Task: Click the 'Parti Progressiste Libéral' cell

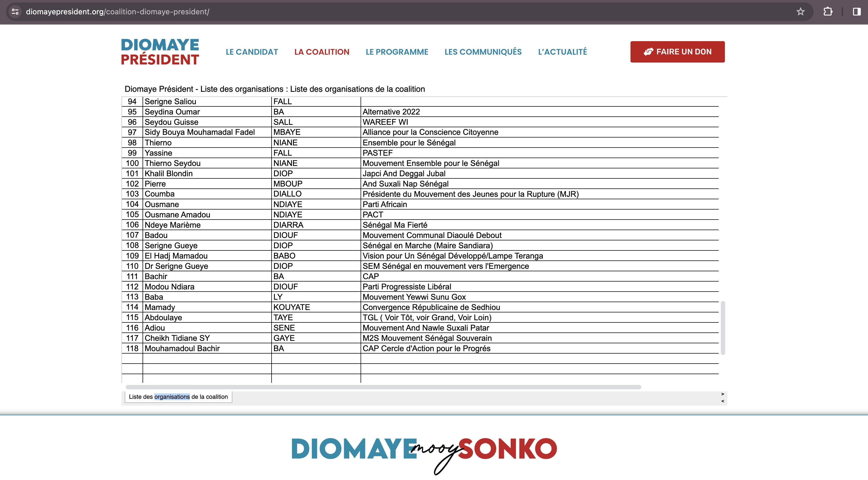Action: [x=539, y=286]
